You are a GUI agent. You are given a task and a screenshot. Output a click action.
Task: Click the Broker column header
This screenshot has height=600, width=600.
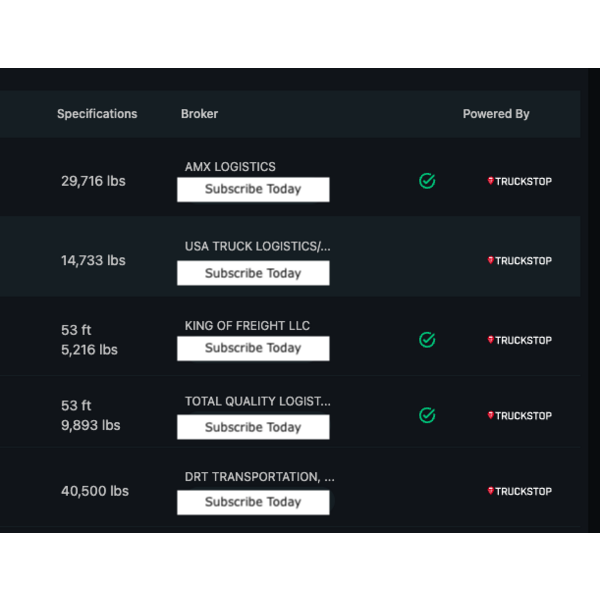199,114
